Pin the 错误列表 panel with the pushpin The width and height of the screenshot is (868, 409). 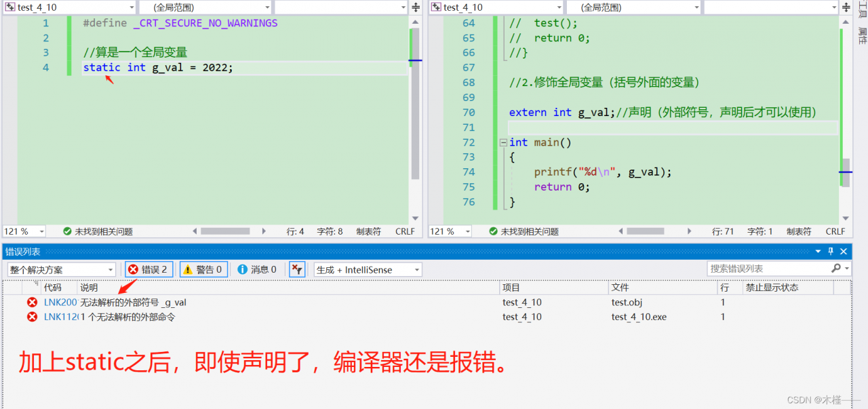831,252
